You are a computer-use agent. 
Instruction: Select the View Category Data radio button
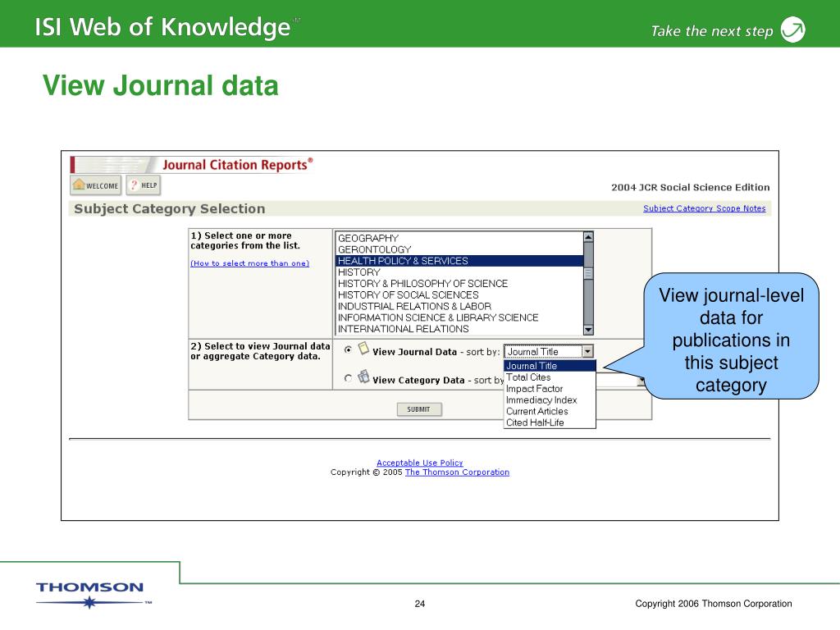coord(348,378)
